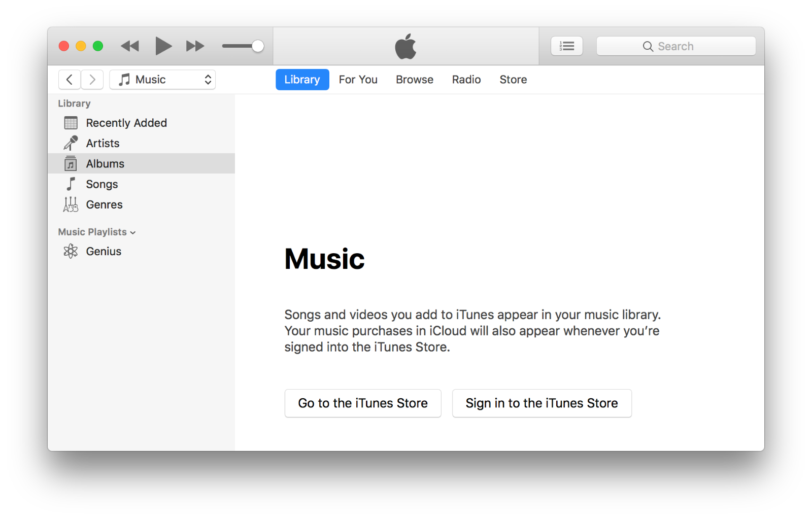Adjust the volume slider knob
This screenshot has height=519, width=812.
(258, 46)
